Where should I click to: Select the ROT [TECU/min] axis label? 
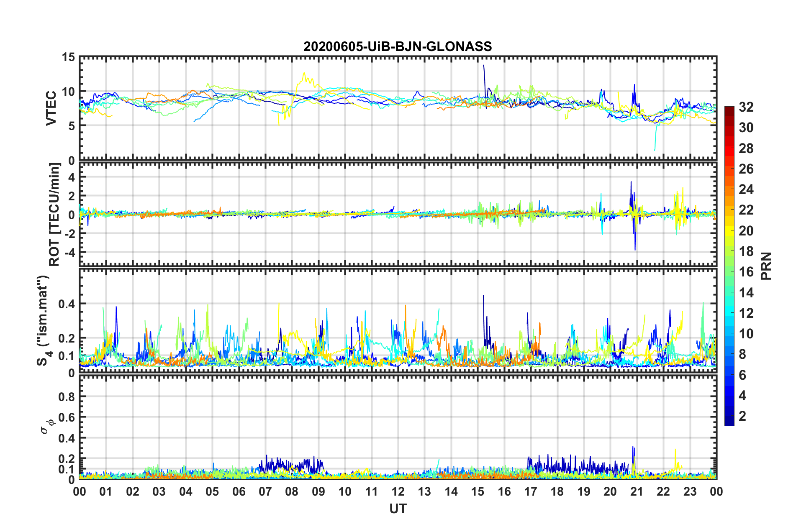54,215
